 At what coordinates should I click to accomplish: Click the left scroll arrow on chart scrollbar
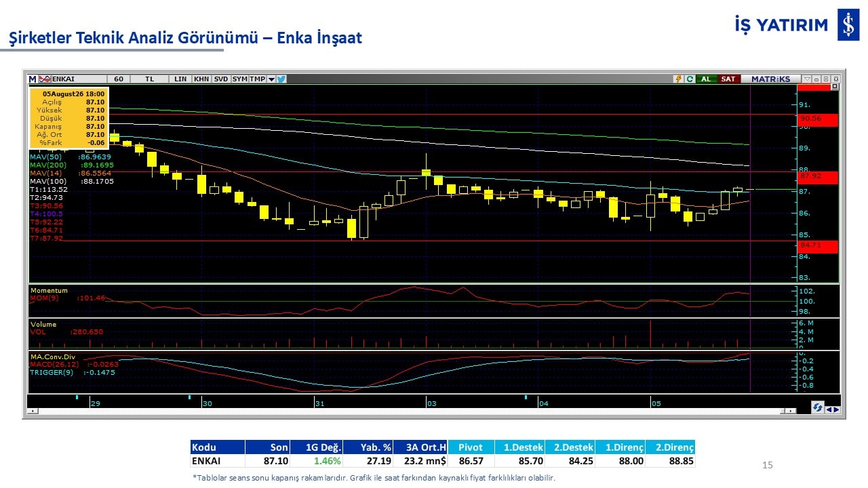click(31, 411)
